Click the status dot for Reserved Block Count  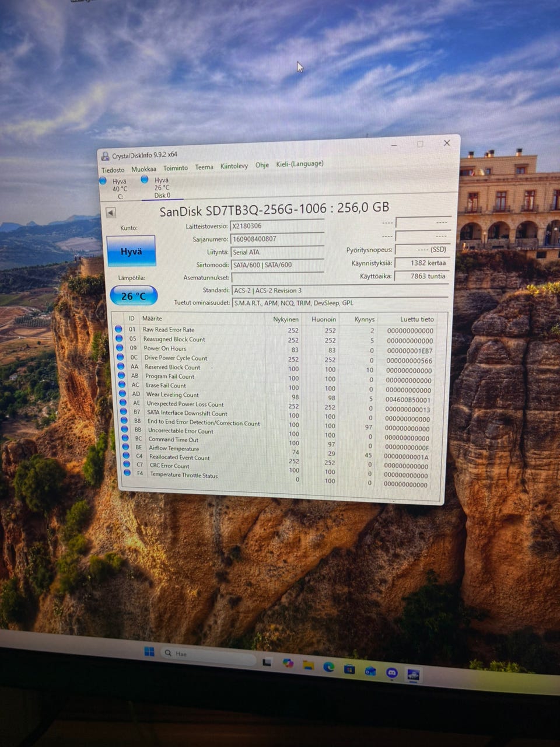[121, 366]
